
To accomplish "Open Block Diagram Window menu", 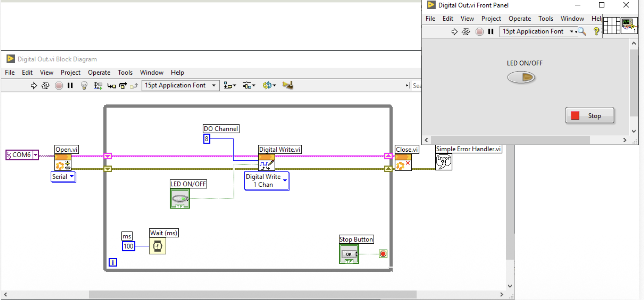I will click(x=151, y=72).
